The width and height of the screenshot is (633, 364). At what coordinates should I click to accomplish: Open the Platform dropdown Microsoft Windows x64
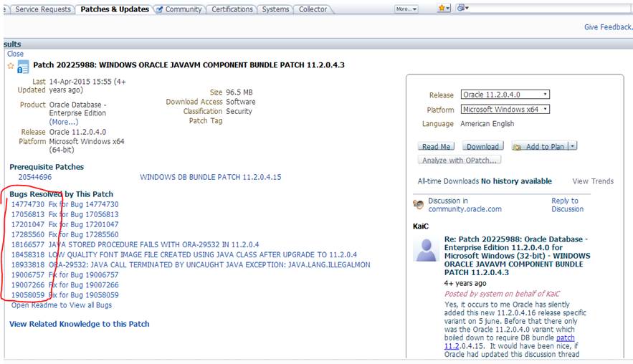[x=505, y=110]
